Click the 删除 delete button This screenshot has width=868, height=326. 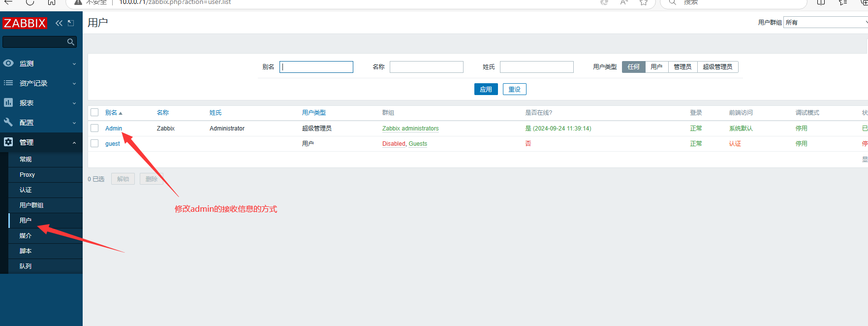point(152,179)
